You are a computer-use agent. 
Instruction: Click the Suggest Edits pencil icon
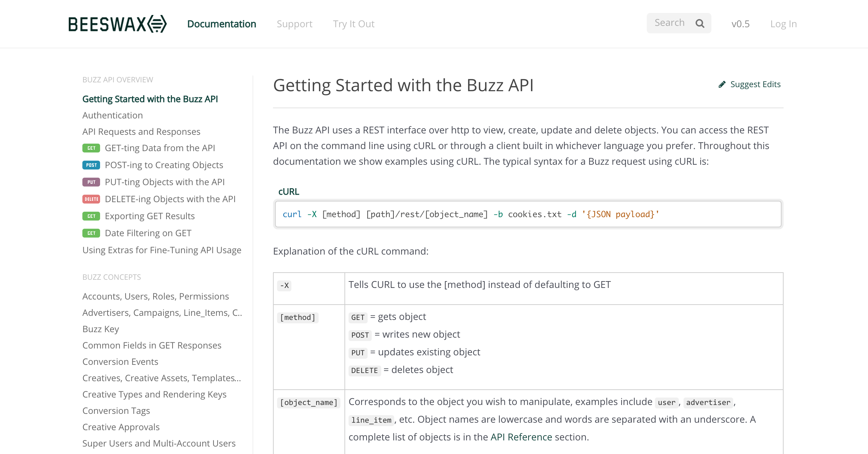coord(722,84)
